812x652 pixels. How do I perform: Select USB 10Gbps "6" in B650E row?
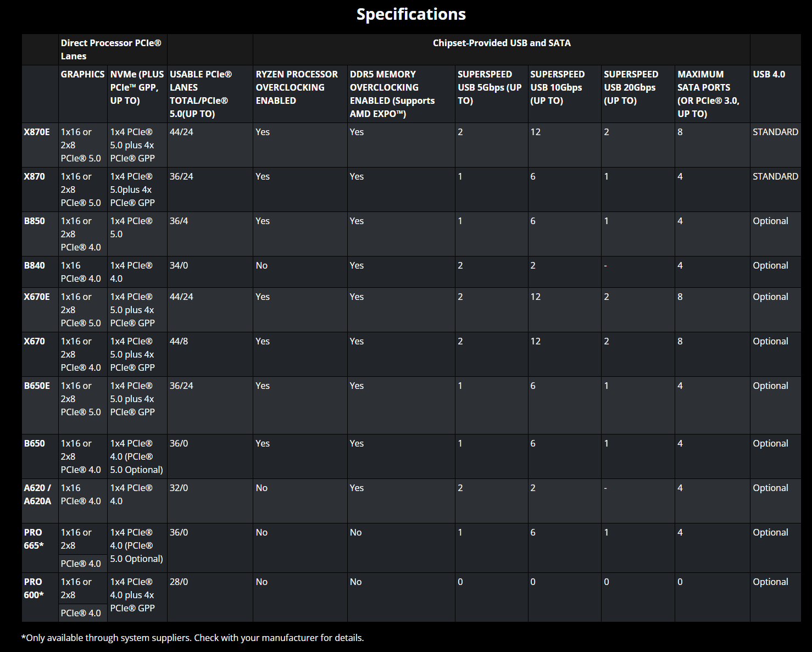(x=533, y=386)
